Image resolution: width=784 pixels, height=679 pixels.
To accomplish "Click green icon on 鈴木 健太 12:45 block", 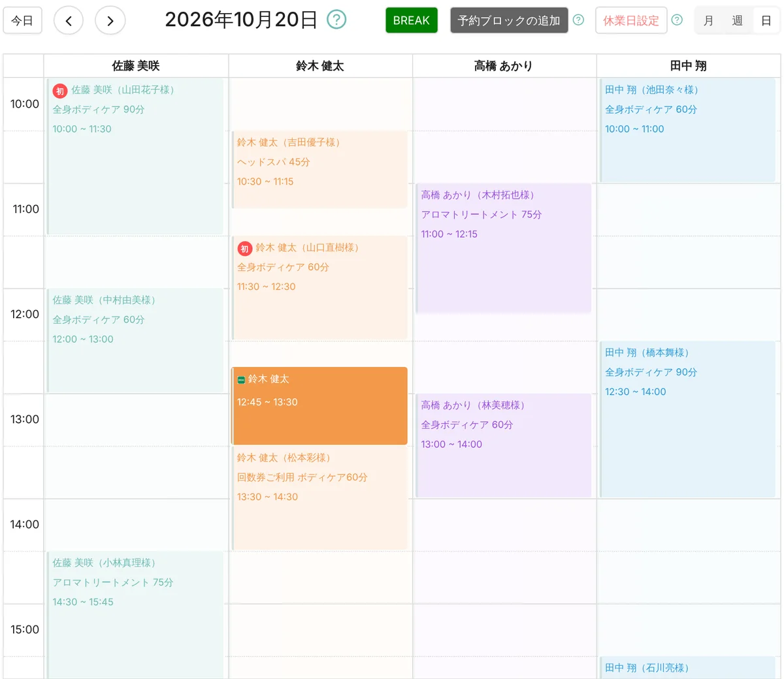I will pyautogui.click(x=241, y=380).
